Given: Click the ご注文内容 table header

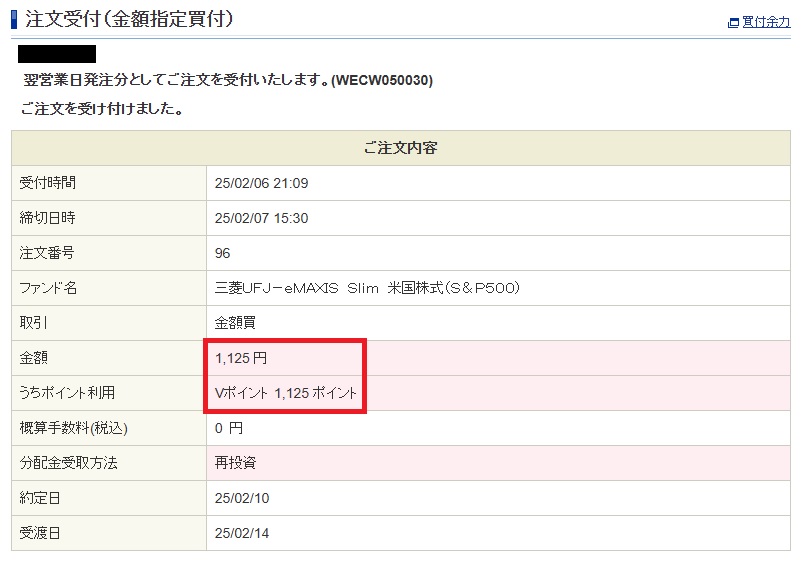Looking at the screenshot, I should tap(400, 148).
